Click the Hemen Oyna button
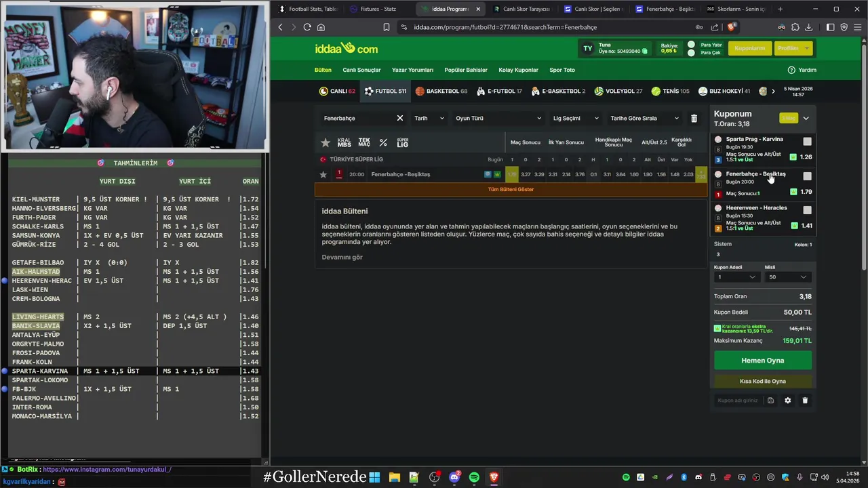868x488 pixels. 763,361
